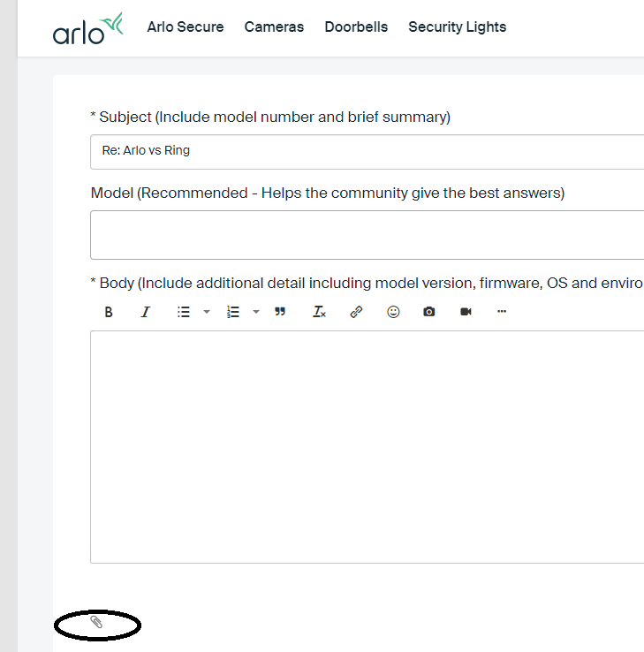This screenshot has height=652, width=644.
Task: Open the Doorbells menu
Action: tap(356, 27)
